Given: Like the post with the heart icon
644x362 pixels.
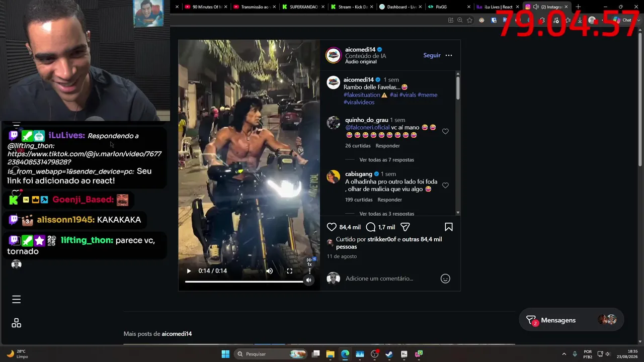Looking at the screenshot, I should [332, 227].
